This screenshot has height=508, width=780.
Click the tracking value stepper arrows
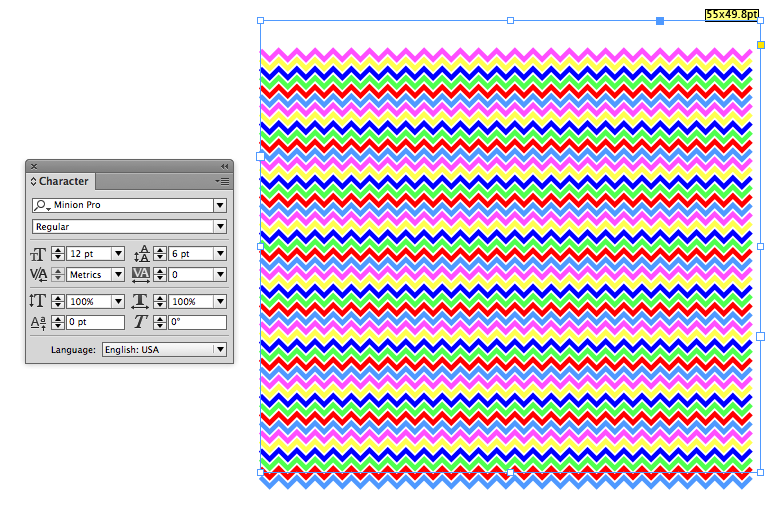pyautogui.click(x=160, y=275)
